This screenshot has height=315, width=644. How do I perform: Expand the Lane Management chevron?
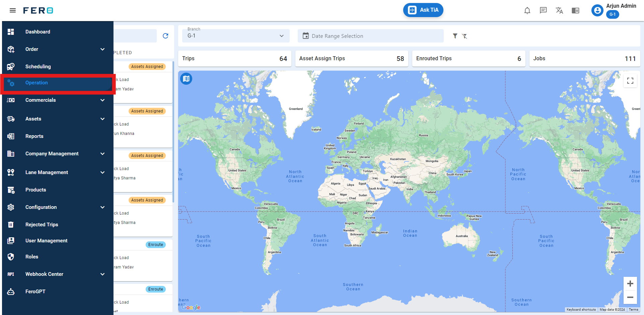102,172
